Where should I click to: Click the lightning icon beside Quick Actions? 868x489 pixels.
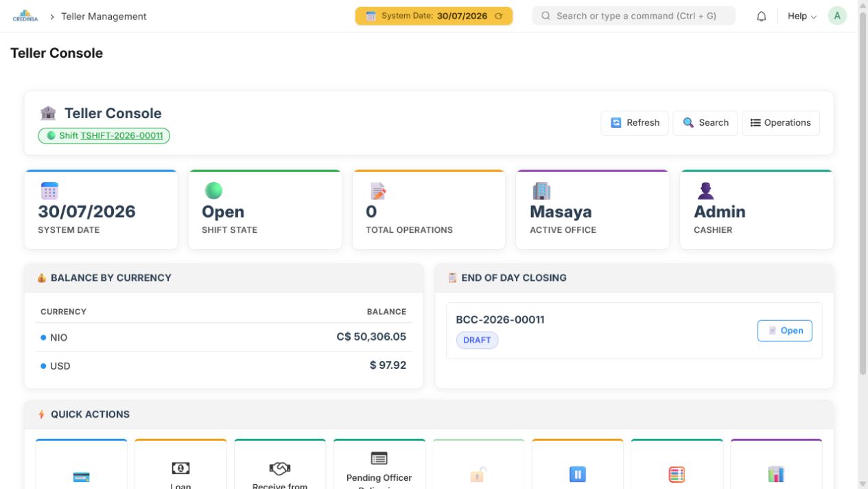42,414
